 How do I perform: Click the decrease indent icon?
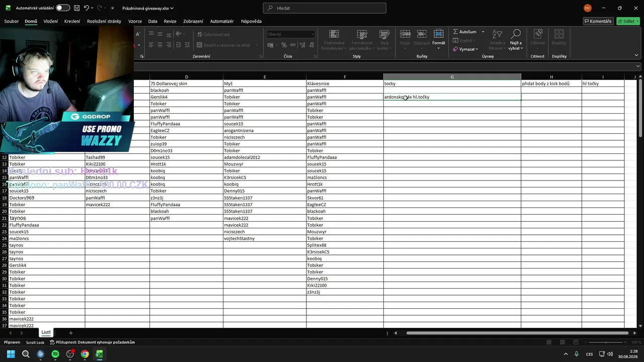179,45
